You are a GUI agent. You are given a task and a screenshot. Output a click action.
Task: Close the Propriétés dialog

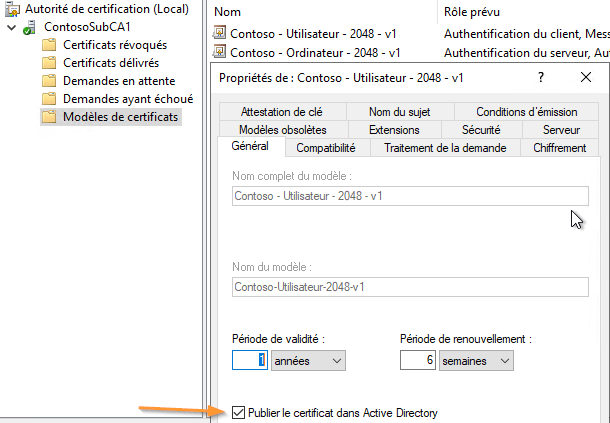click(586, 77)
